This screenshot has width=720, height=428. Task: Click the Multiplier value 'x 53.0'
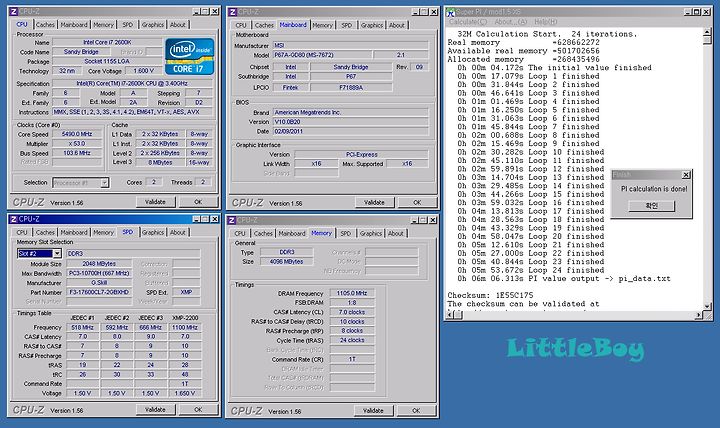click(x=77, y=144)
